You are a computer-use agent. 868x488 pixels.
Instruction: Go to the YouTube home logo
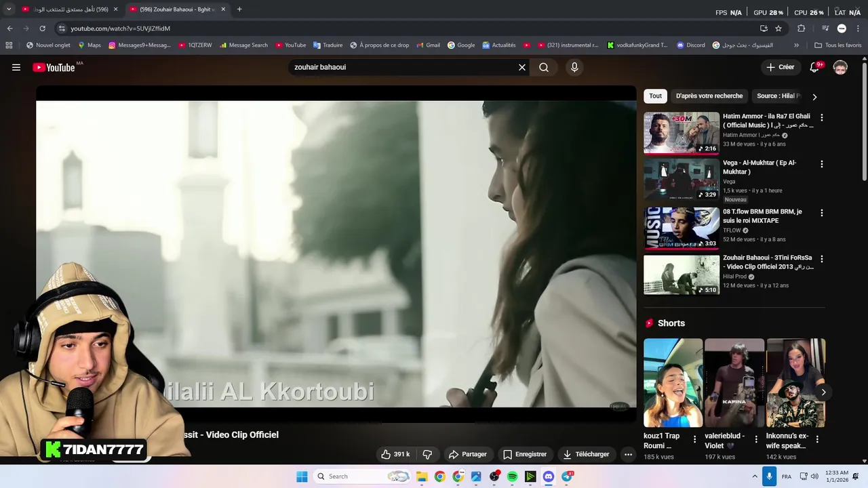tap(54, 67)
